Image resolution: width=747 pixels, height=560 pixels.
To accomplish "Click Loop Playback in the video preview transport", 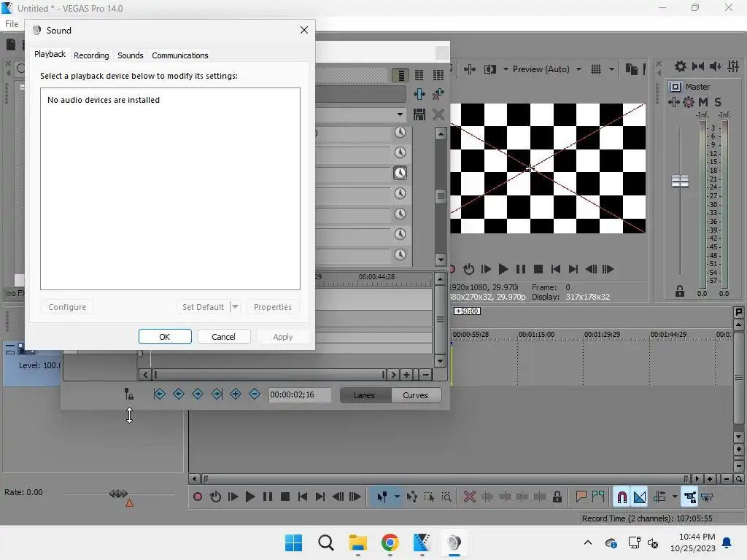I will [x=469, y=270].
